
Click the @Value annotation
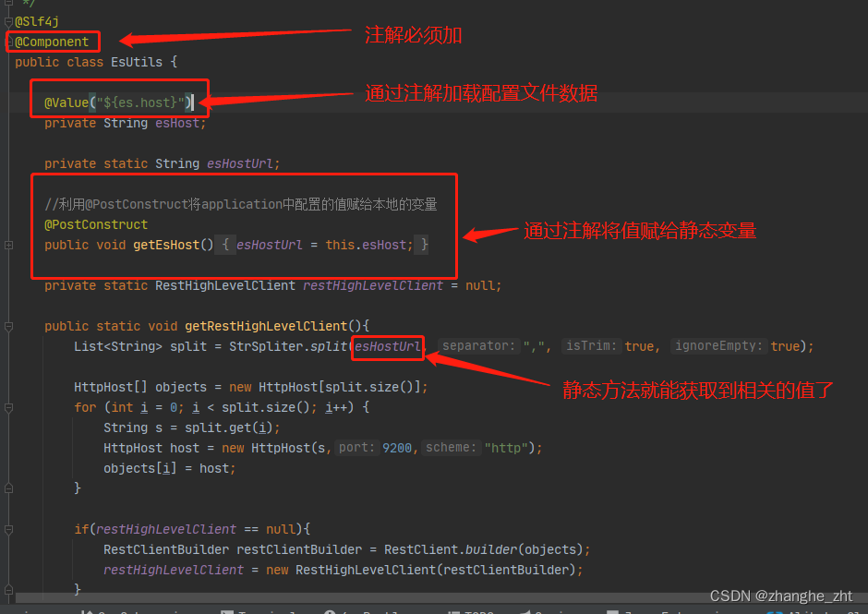pos(66,103)
